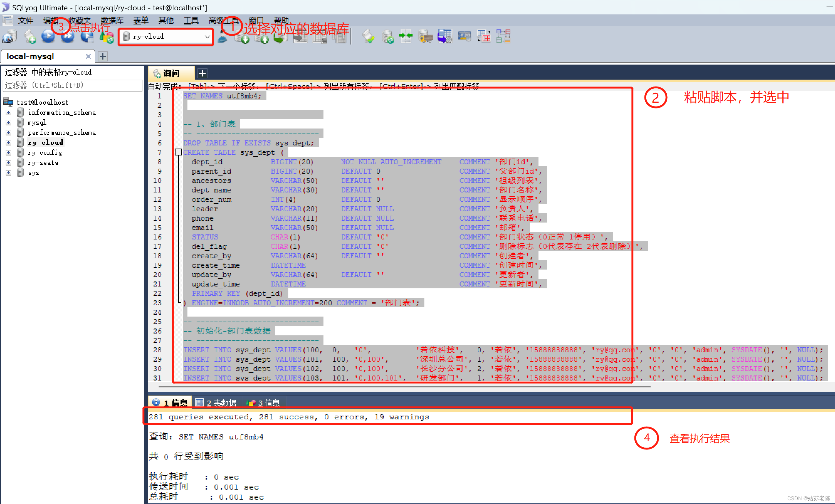Click the truck migration toolkit icon

tap(425, 36)
